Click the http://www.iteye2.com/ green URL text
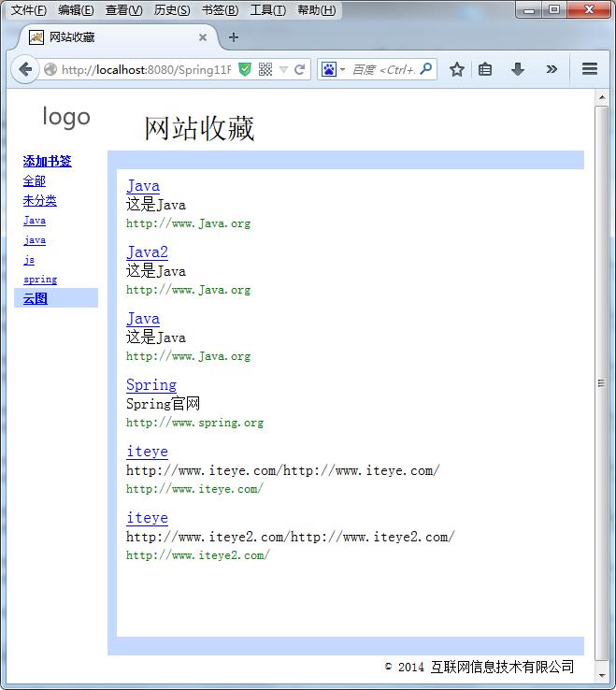 coord(197,555)
